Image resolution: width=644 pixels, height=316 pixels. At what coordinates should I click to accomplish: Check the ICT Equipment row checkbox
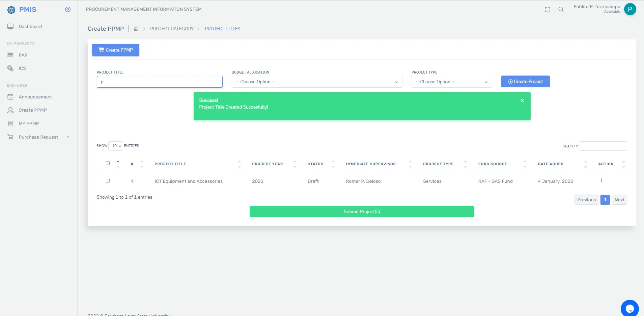point(108,181)
